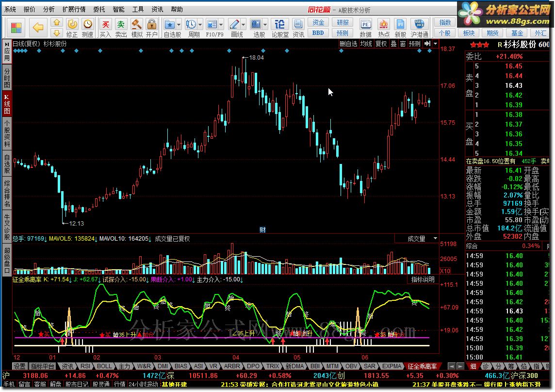The height and width of the screenshot is (392, 555).
Task: Open the 分析 menu
Action: (x=49, y=10)
